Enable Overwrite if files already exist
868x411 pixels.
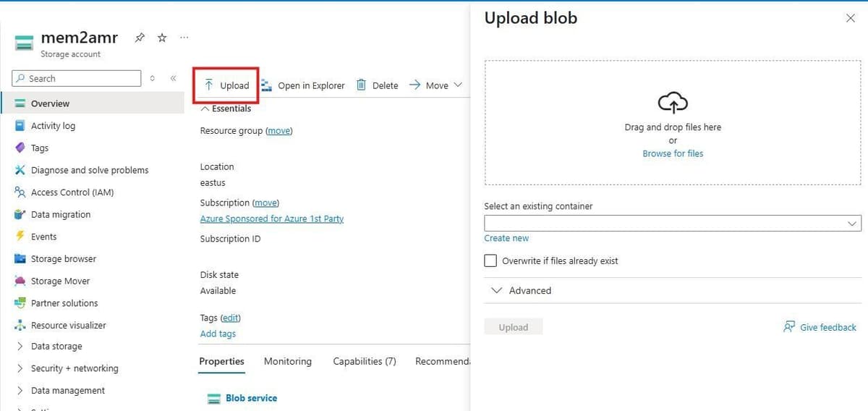pos(490,260)
